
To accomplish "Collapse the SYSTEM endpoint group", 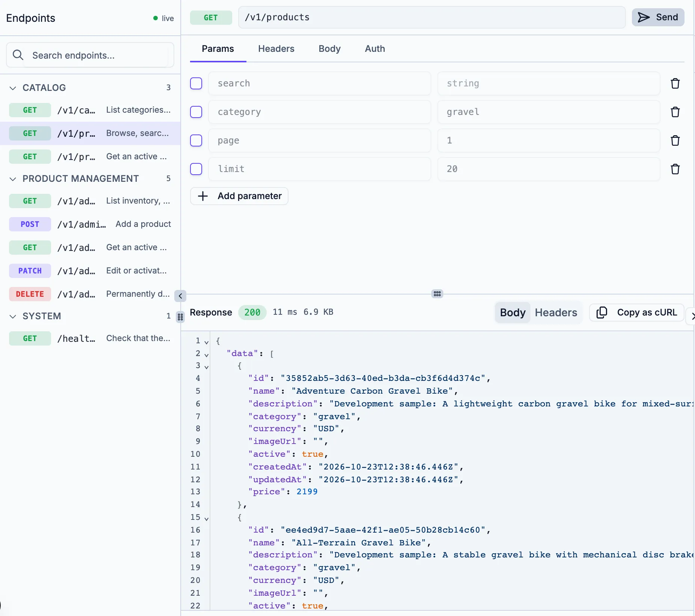I will (x=13, y=316).
